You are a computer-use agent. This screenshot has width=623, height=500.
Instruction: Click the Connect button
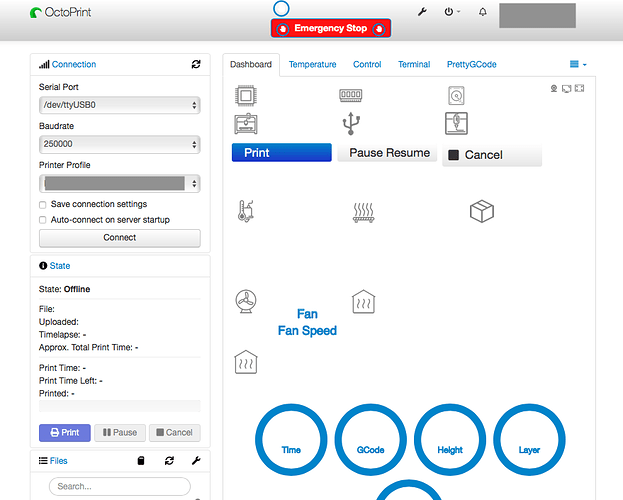click(120, 238)
